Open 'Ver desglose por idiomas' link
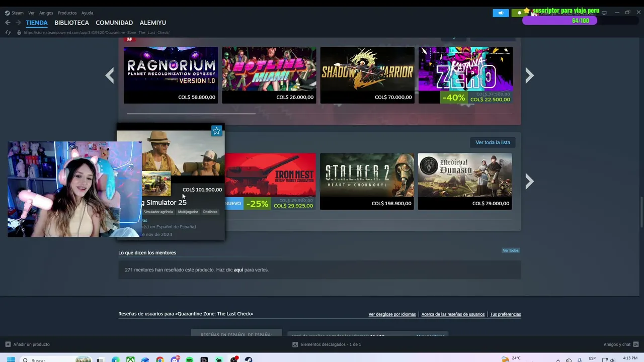The width and height of the screenshot is (644, 362). pos(392,314)
